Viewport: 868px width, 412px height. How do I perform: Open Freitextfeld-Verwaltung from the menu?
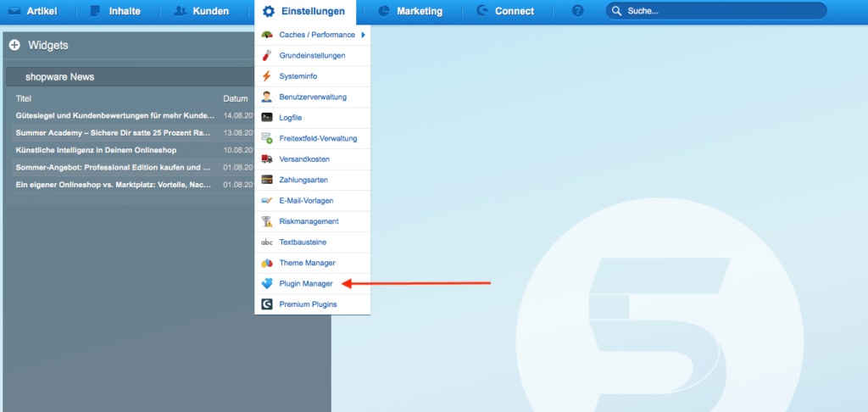point(312,138)
